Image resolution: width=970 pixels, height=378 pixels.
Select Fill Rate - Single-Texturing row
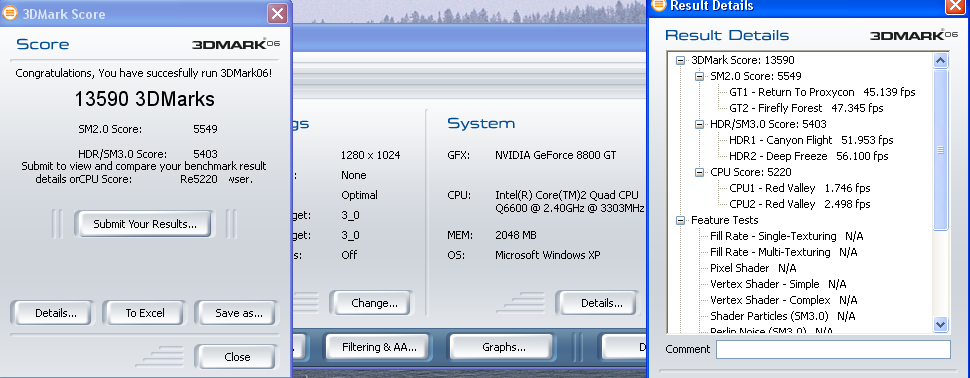(786, 236)
